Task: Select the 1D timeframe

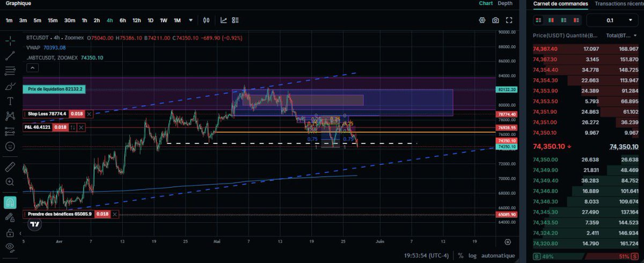Action: coord(150,20)
